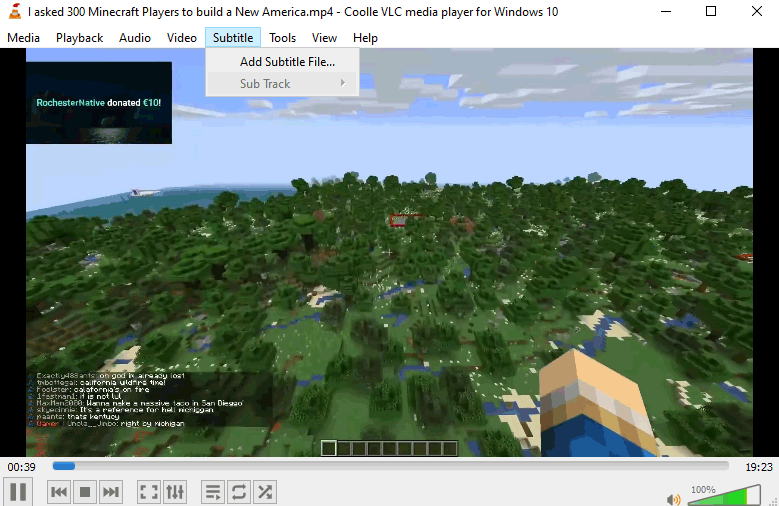
Task: Skip to next media item
Action: click(x=111, y=491)
